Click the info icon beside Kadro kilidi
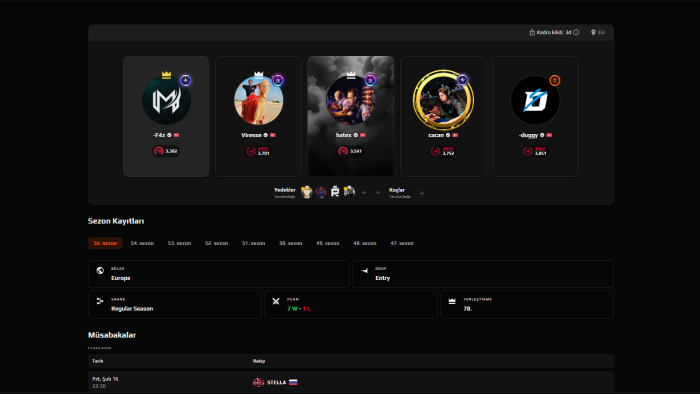The height and width of the screenshot is (394, 700). coord(576,32)
